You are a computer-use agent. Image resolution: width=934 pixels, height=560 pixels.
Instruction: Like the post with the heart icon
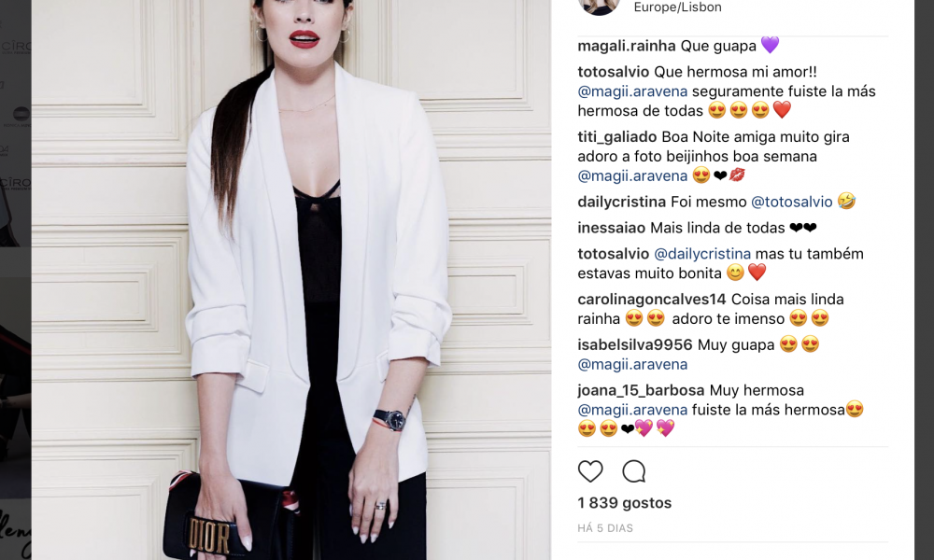[x=590, y=471]
